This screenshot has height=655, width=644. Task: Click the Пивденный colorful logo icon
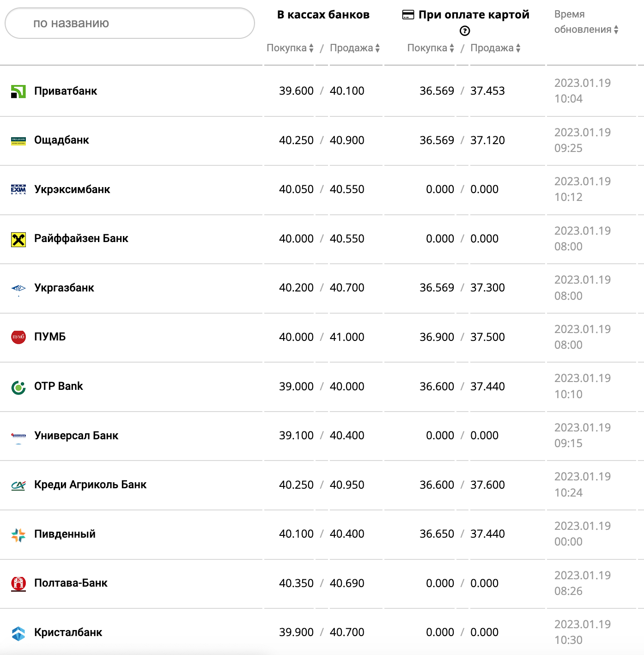18,535
